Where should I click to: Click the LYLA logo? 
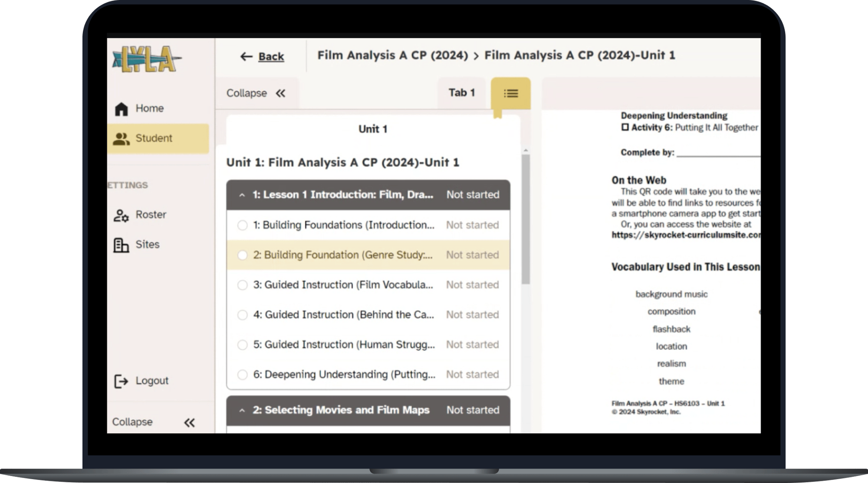coord(146,59)
